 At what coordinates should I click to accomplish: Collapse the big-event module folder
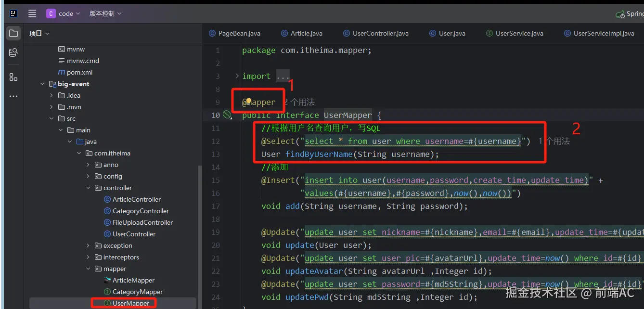pos(42,84)
